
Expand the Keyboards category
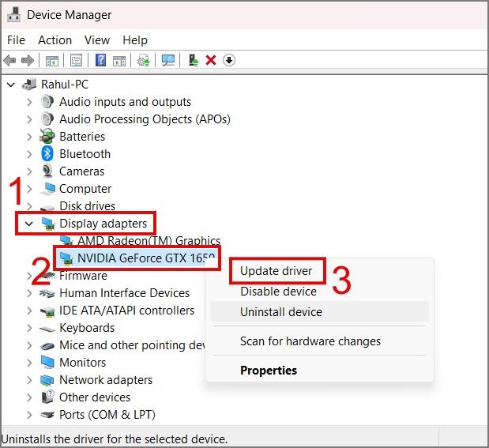29,328
